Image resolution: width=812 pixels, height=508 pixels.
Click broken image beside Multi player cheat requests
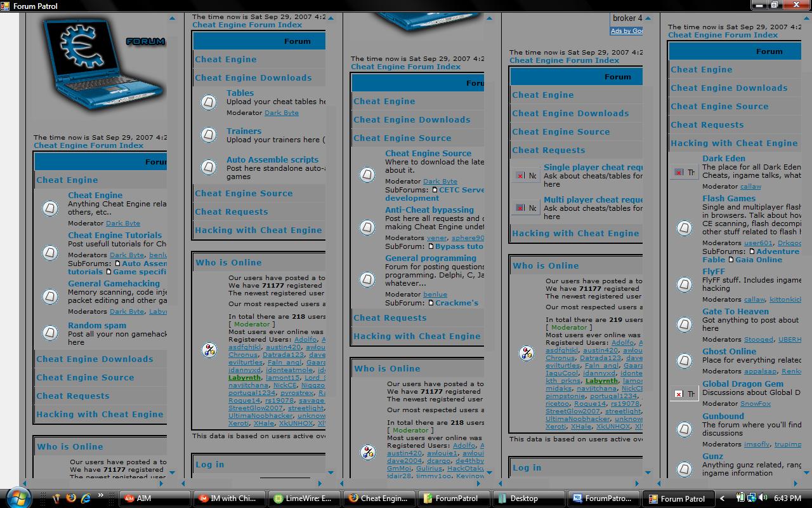526,208
